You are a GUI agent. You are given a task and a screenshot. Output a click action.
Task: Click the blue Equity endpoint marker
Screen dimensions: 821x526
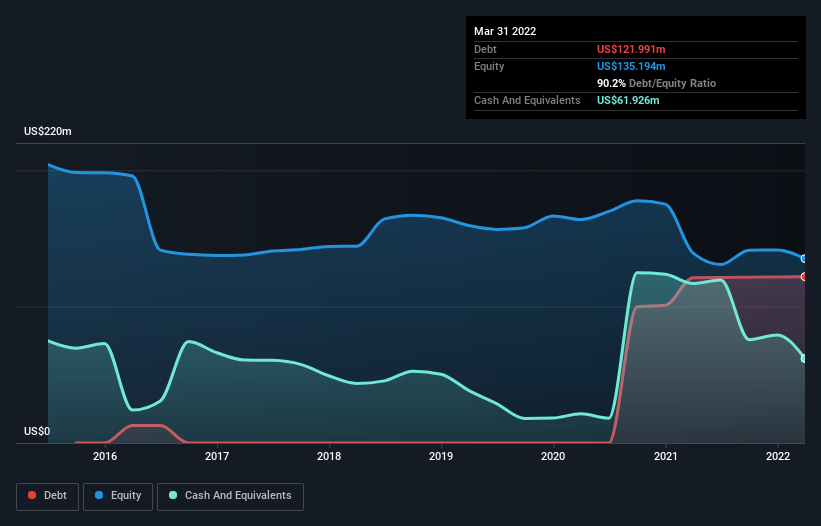pos(804,259)
